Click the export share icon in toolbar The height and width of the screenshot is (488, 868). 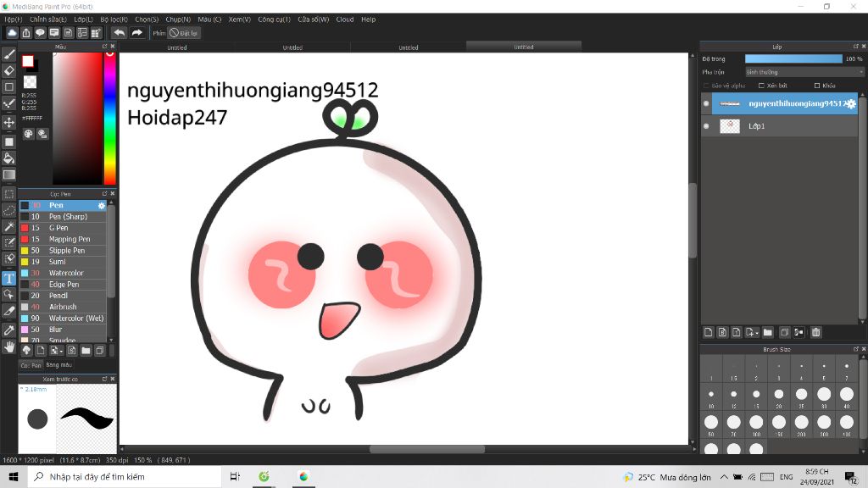tap(26, 33)
